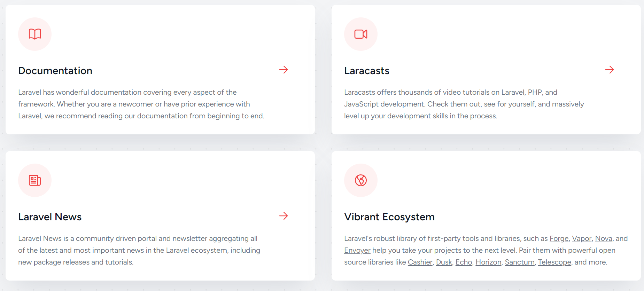This screenshot has width=644, height=291.
Task: Open the Laravel News card heading
Action: pos(50,217)
